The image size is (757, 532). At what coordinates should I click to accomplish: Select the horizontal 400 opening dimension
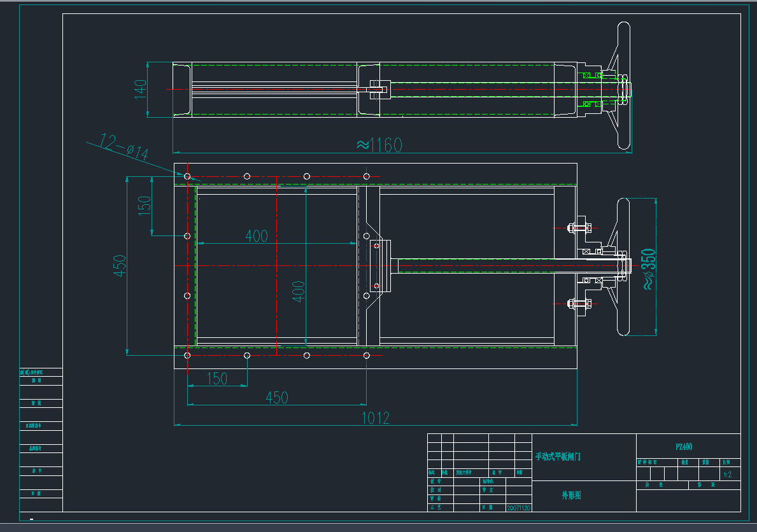click(257, 236)
